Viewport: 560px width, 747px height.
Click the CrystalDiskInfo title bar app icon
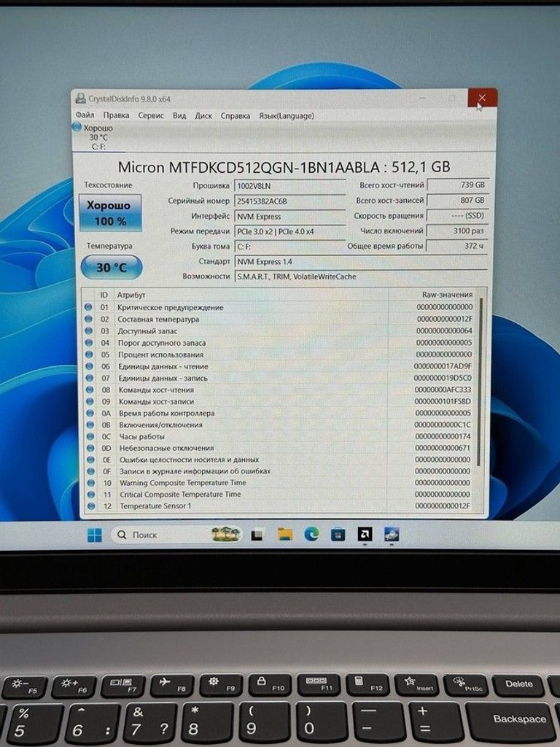pyautogui.click(x=80, y=98)
